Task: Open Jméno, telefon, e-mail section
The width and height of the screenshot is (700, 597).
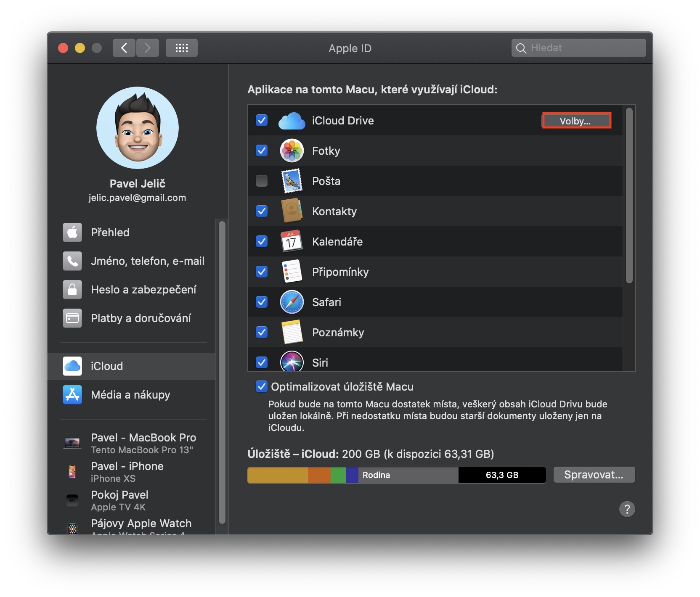Action: coord(132,261)
